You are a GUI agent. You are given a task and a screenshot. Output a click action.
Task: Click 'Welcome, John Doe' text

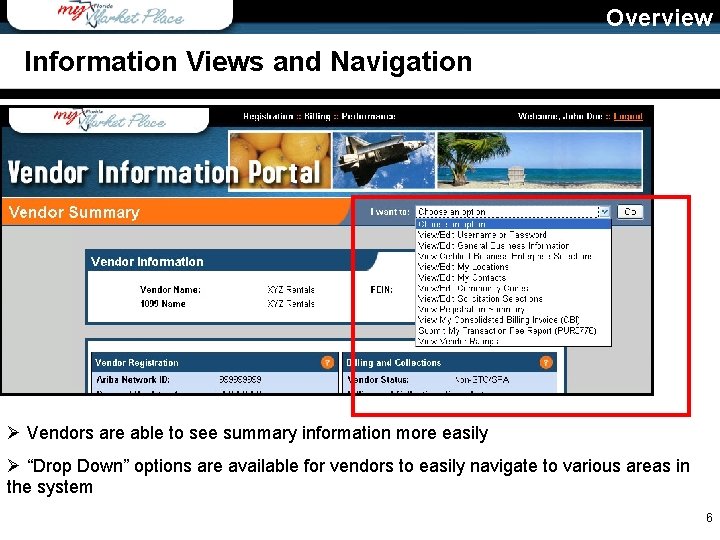tap(560, 116)
